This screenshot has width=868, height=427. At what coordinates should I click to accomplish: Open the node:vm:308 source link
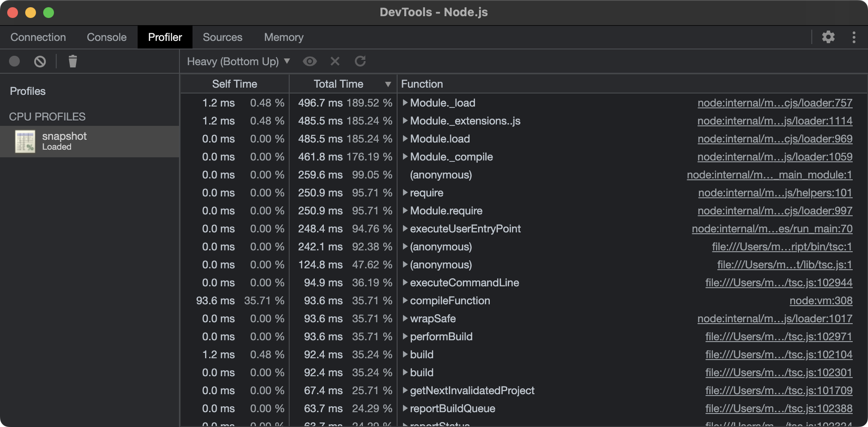821,301
